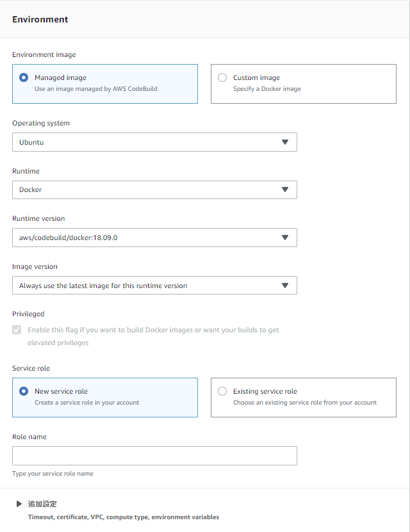The height and width of the screenshot is (532, 410).
Task: Choose Existing service role option
Action: pos(222,391)
